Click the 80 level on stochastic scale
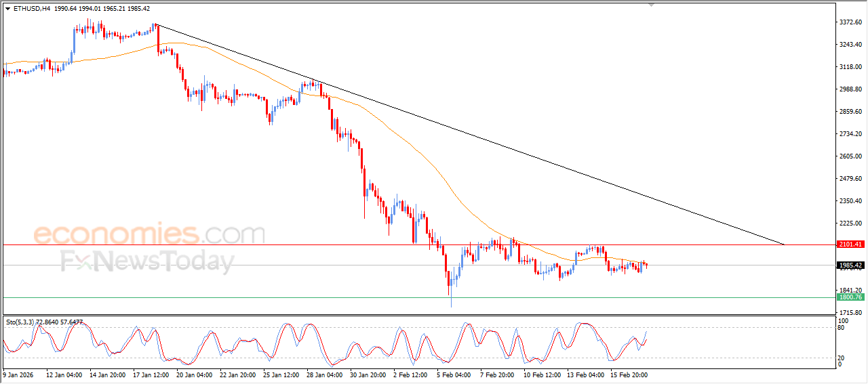The height and width of the screenshot is (384, 868). [x=843, y=328]
